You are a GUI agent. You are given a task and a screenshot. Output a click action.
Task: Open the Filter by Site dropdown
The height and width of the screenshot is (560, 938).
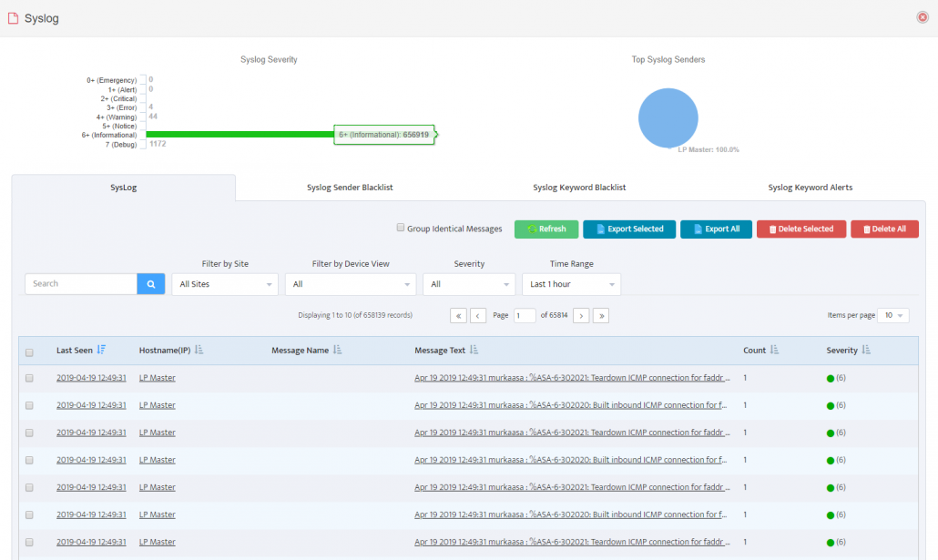coord(224,284)
